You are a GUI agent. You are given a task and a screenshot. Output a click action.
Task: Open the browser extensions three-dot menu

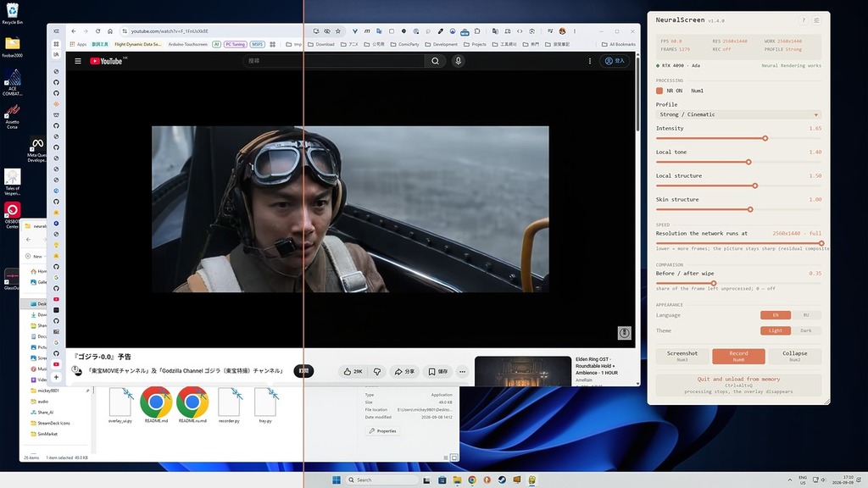coord(575,31)
